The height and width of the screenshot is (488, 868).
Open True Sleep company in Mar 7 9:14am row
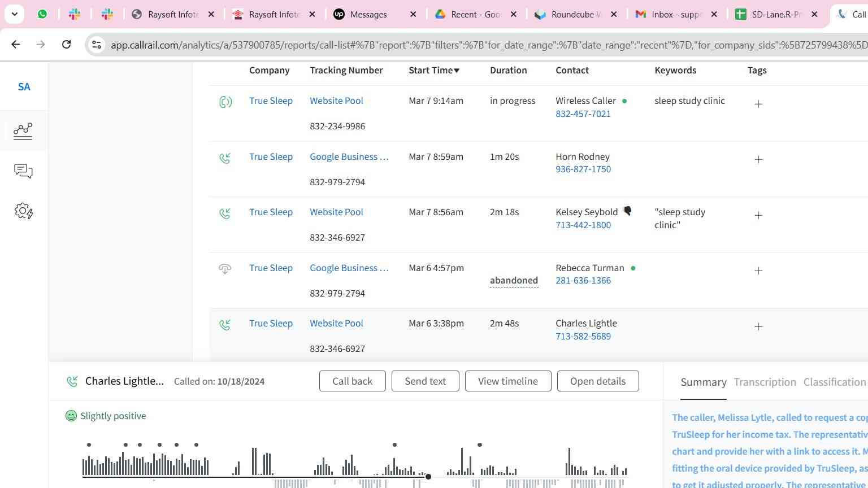coord(271,101)
